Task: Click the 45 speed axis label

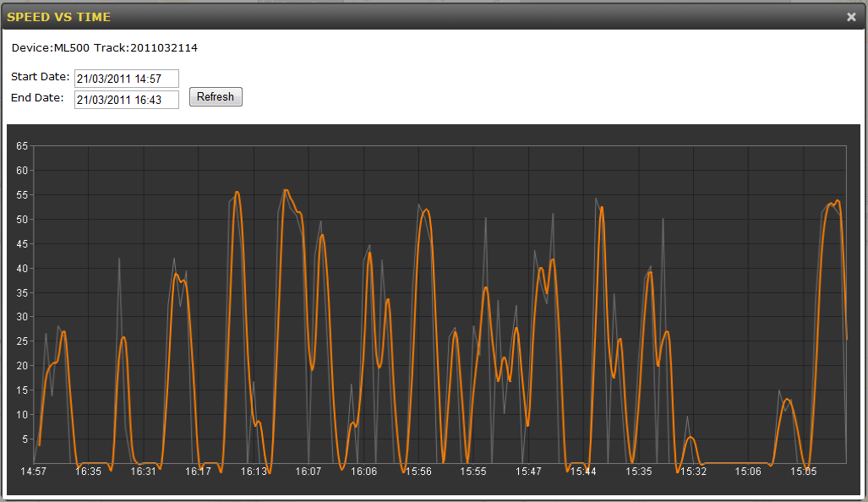Action: coord(22,244)
